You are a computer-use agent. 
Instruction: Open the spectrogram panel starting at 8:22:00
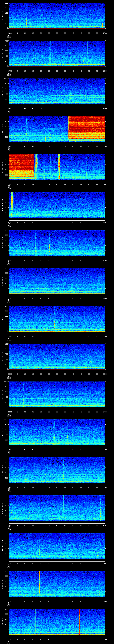pos(57,243)
